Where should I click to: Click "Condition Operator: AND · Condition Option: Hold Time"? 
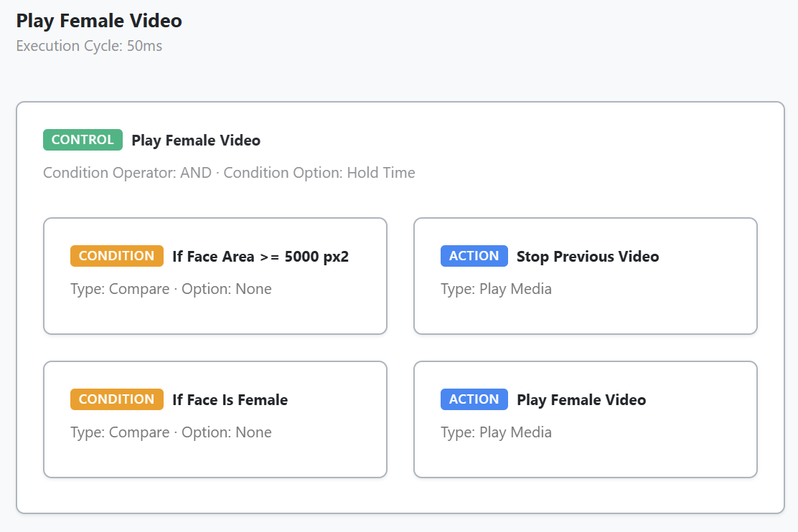tap(229, 173)
